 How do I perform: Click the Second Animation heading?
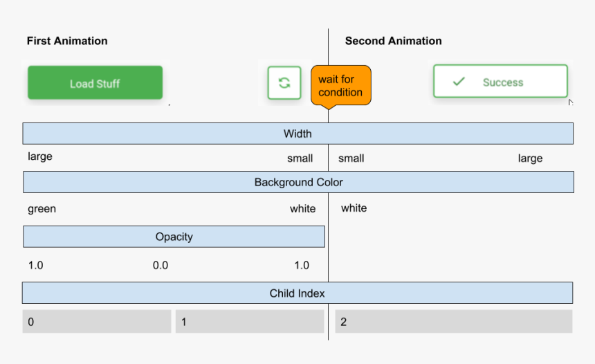coord(393,41)
